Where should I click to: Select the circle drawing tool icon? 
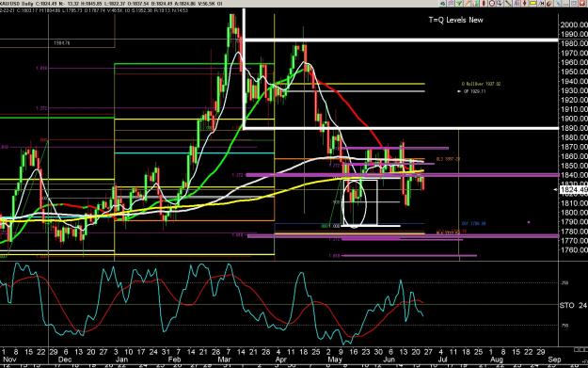[492, 4]
